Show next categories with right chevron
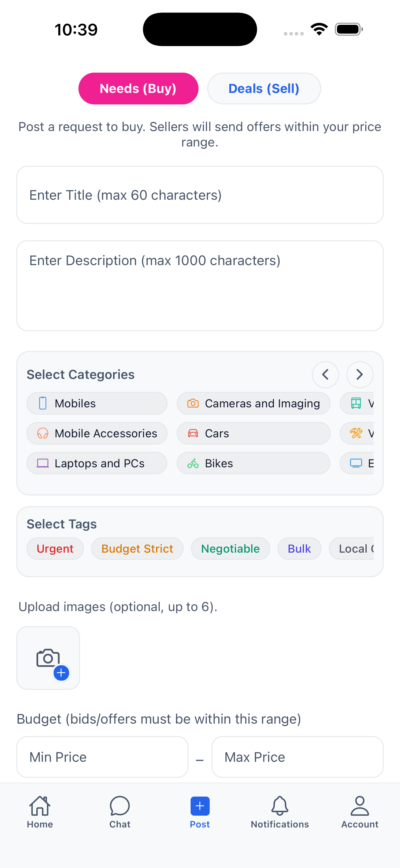 [x=359, y=374]
